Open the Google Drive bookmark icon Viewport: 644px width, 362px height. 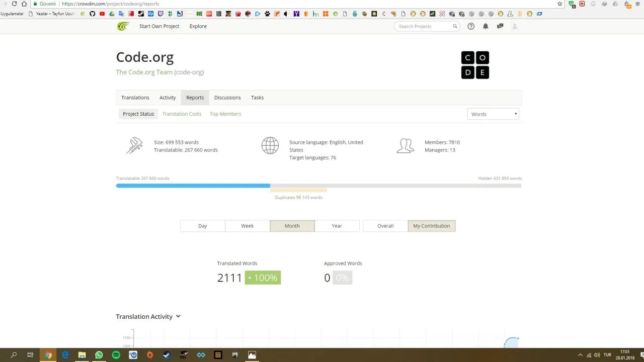112,14
